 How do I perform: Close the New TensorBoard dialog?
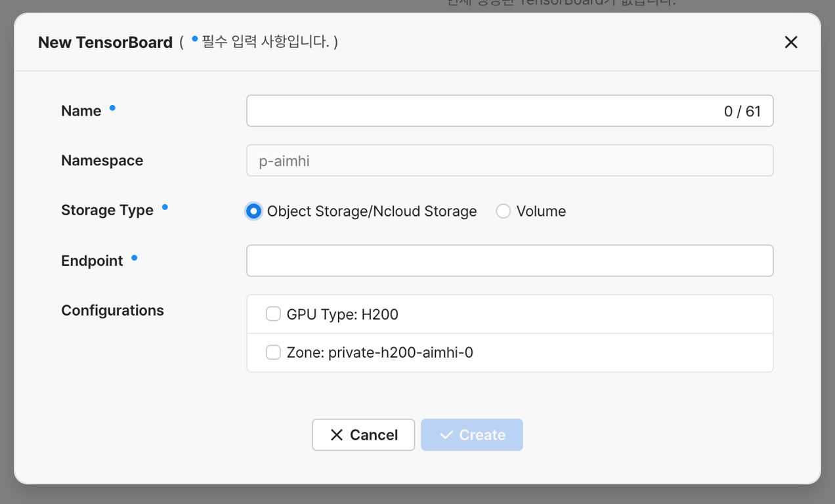click(x=791, y=42)
